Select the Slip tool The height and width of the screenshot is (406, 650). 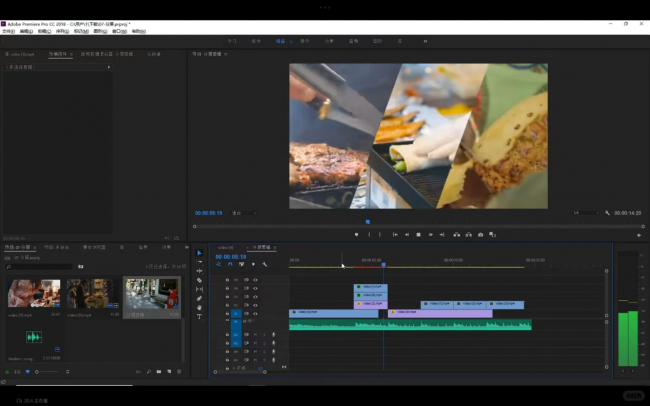(199, 289)
